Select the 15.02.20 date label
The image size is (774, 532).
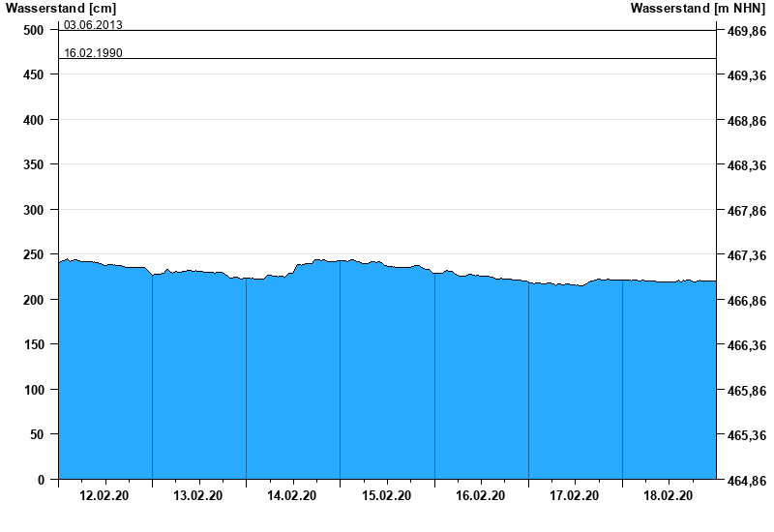pyautogui.click(x=386, y=496)
